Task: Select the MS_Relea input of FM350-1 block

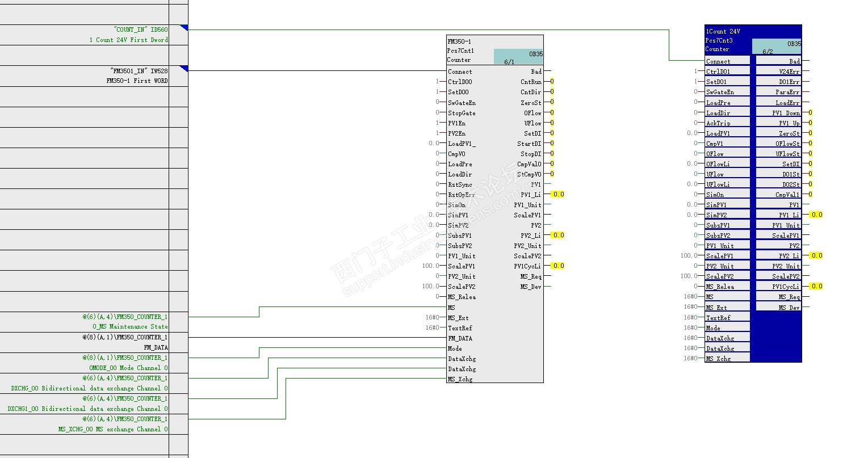Action: (x=462, y=297)
